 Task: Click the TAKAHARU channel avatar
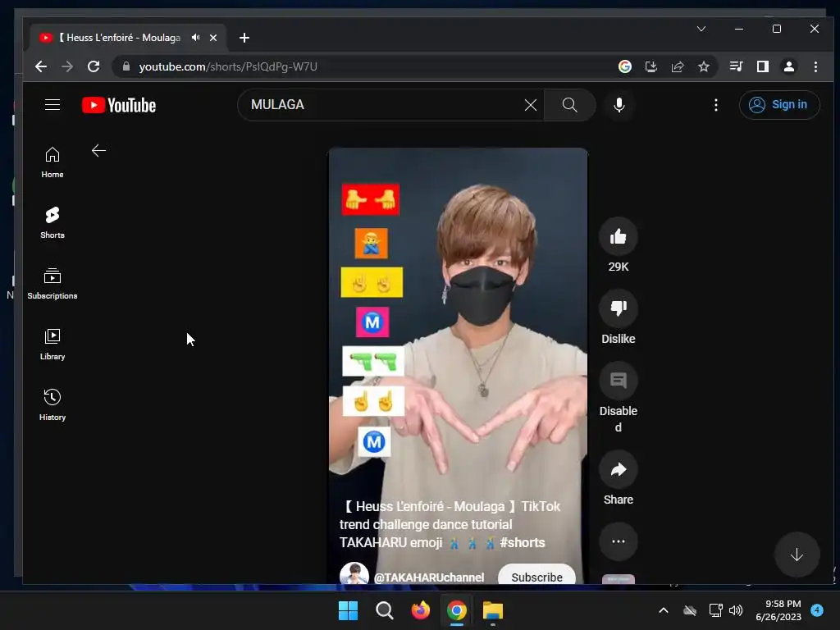pos(354,573)
